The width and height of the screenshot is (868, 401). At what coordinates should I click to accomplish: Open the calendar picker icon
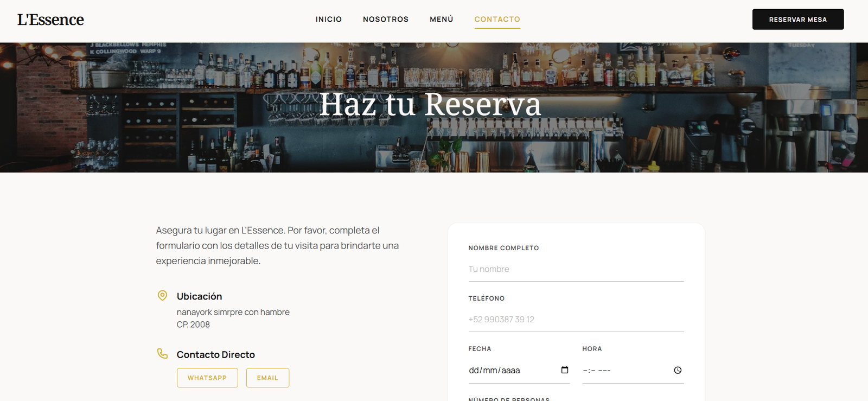point(565,370)
